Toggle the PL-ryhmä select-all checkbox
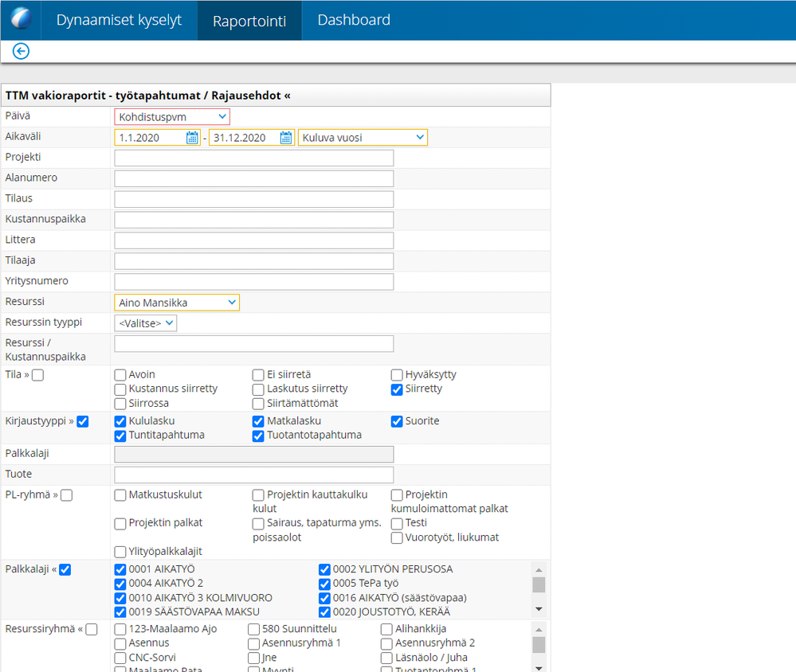796x672 pixels. [x=66, y=495]
